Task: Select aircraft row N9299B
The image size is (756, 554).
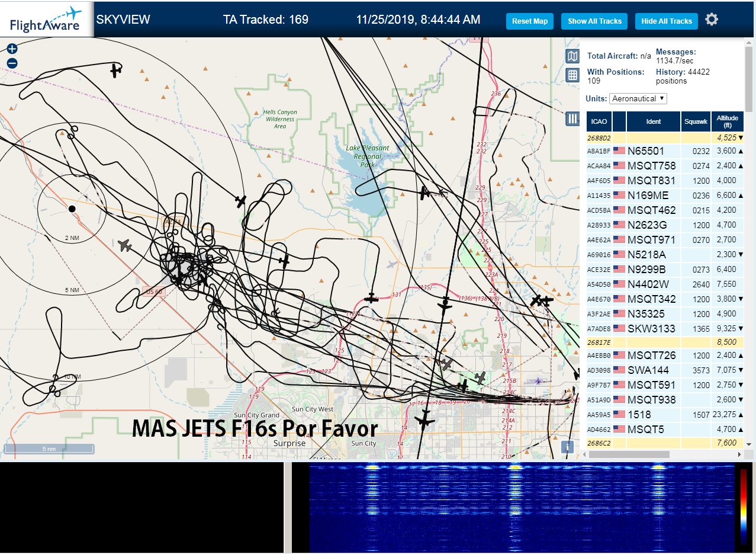Action: [x=665, y=269]
